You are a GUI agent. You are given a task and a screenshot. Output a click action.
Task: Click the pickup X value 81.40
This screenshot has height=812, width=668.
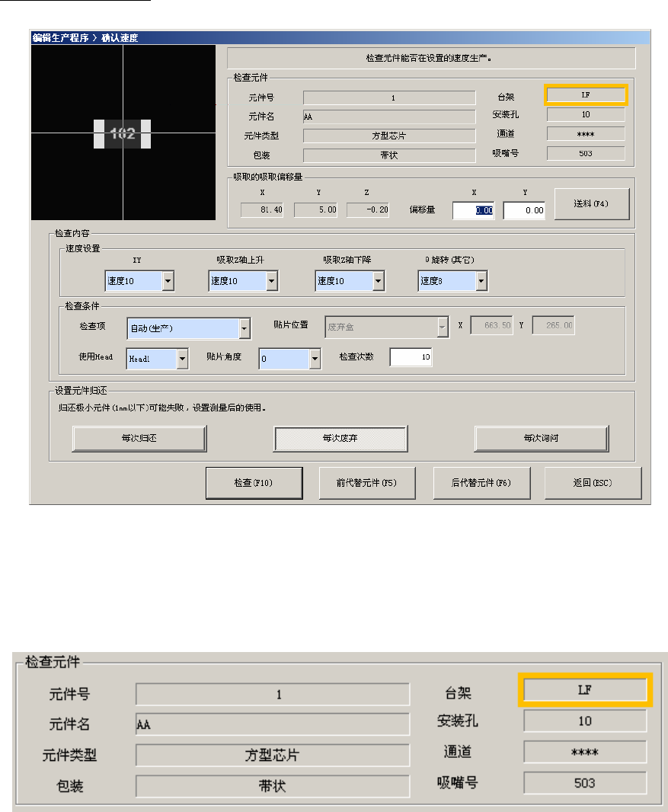point(262,209)
